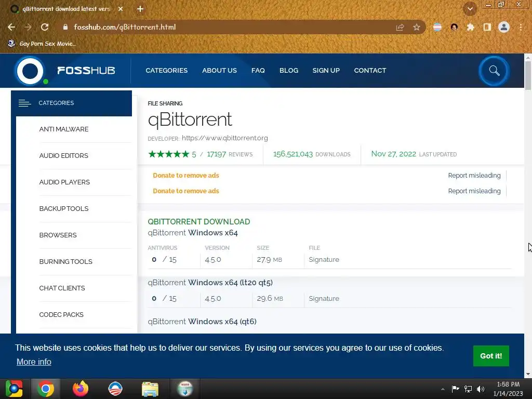The image size is (532, 399).
Task: Open the FAQ page
Action: tap(258, 71)
